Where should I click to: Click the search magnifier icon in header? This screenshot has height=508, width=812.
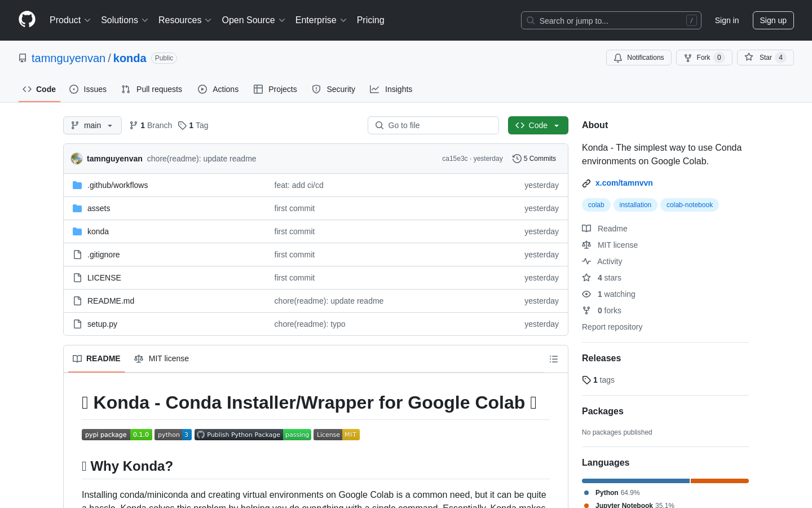531,20
